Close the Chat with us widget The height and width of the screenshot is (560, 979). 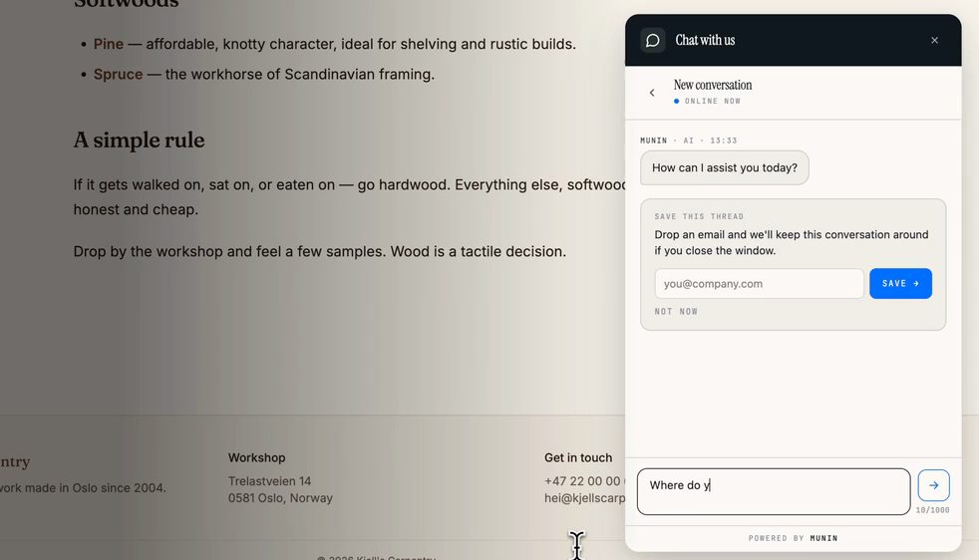tap(934, 41)
